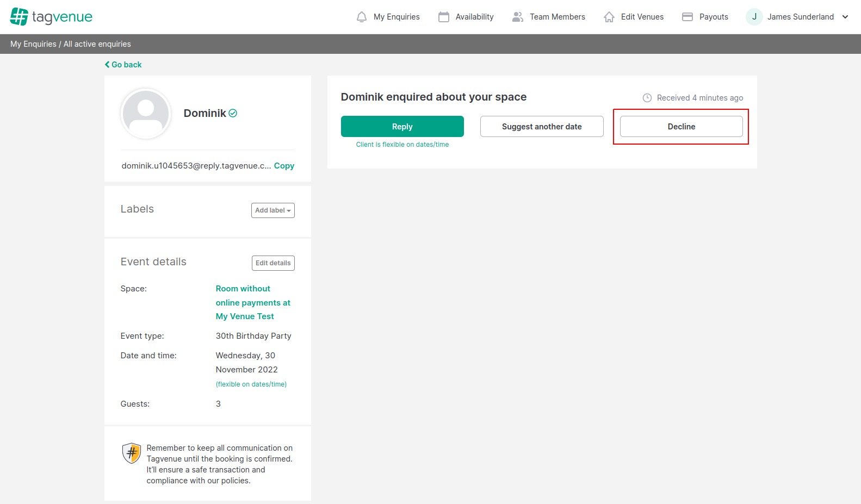Click the Dominik enquired about your space heading
Image resolution: width=861 pixels, height=504 pixels.
click(433, 97)
